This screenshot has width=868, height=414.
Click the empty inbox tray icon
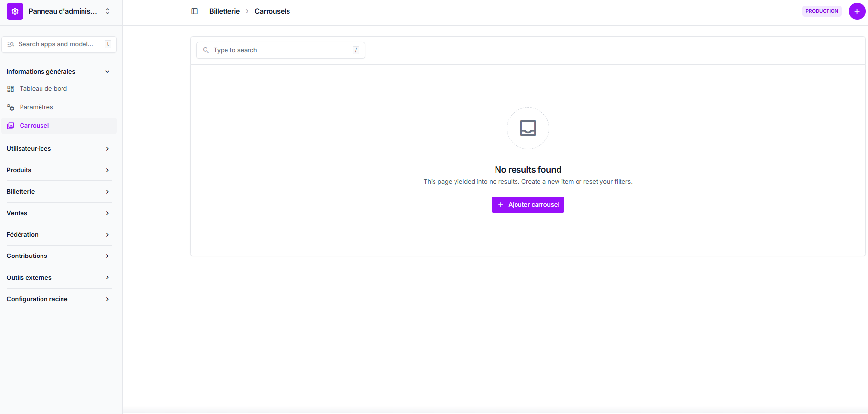[x=528, y=128]
